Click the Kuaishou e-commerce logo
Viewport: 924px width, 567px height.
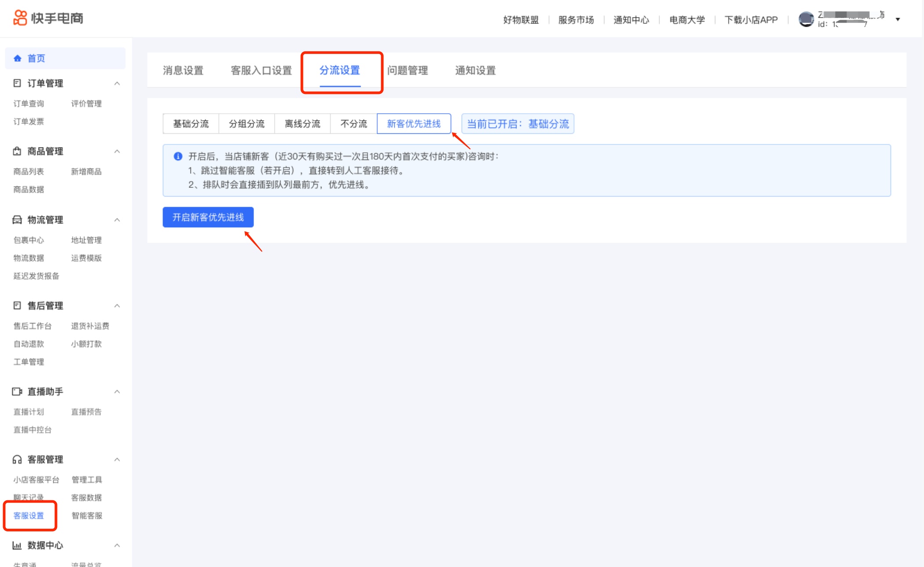(48, 18)
